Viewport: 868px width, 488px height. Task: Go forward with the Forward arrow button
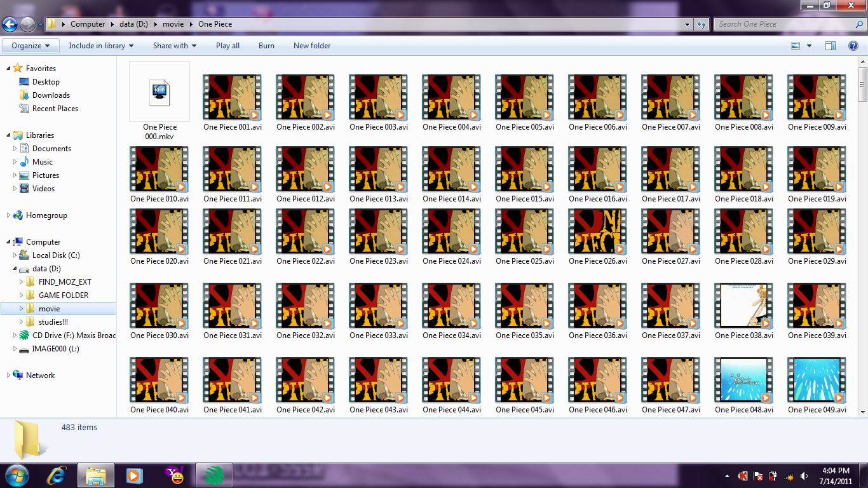pyautogui.click(x=28, y=25)
